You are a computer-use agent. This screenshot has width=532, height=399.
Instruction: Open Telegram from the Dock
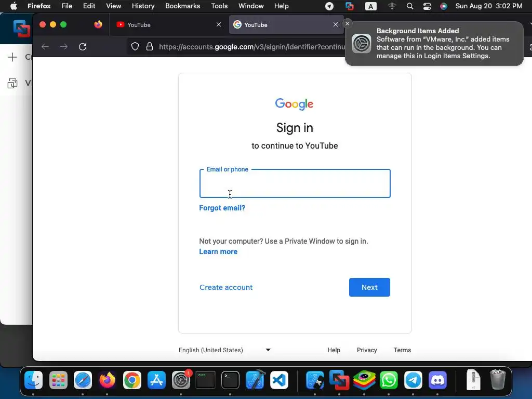(x=413, y=380)
